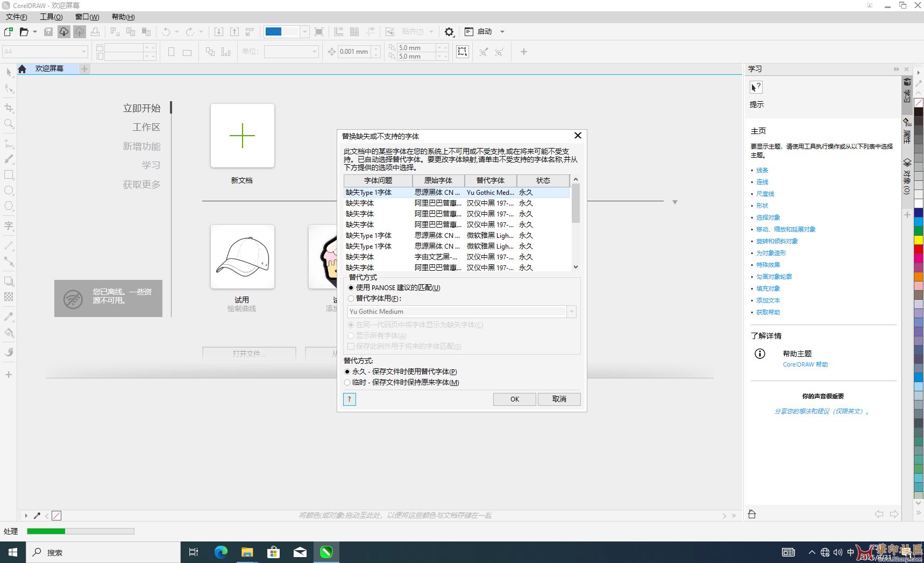Click the Help topics info icon
The width and height of the screenshot is (924, 563).
tap(759, 354)
